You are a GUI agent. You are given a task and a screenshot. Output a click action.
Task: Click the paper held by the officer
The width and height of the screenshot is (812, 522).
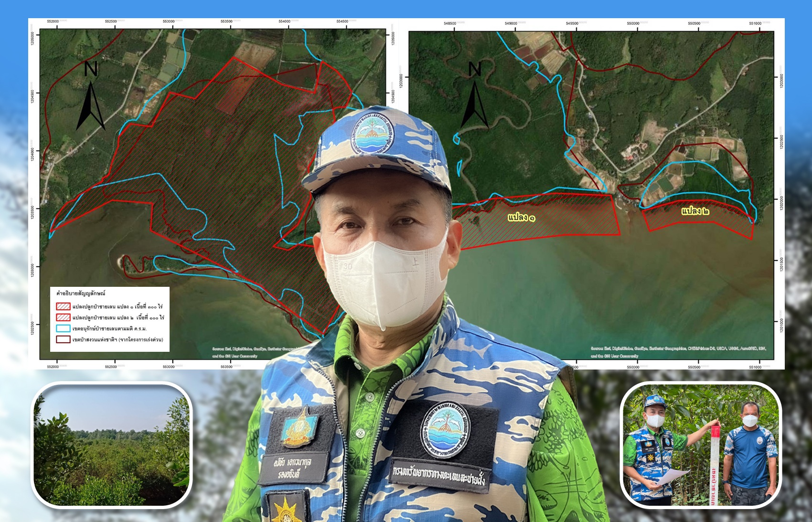pos(668,478)
